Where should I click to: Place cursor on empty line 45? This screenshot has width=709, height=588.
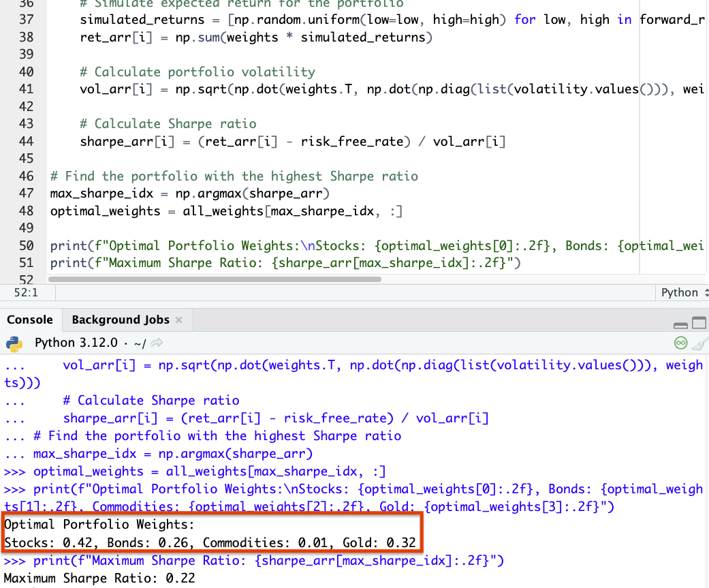344,159
